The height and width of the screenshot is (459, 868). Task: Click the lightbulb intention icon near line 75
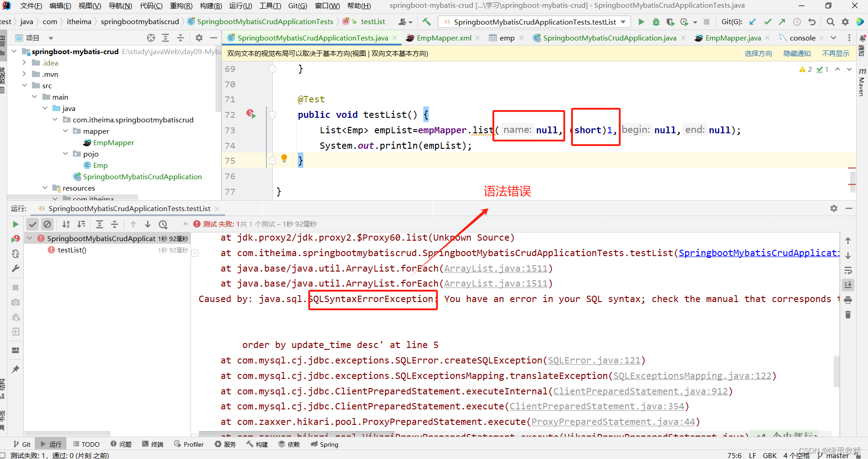[284, 158]
